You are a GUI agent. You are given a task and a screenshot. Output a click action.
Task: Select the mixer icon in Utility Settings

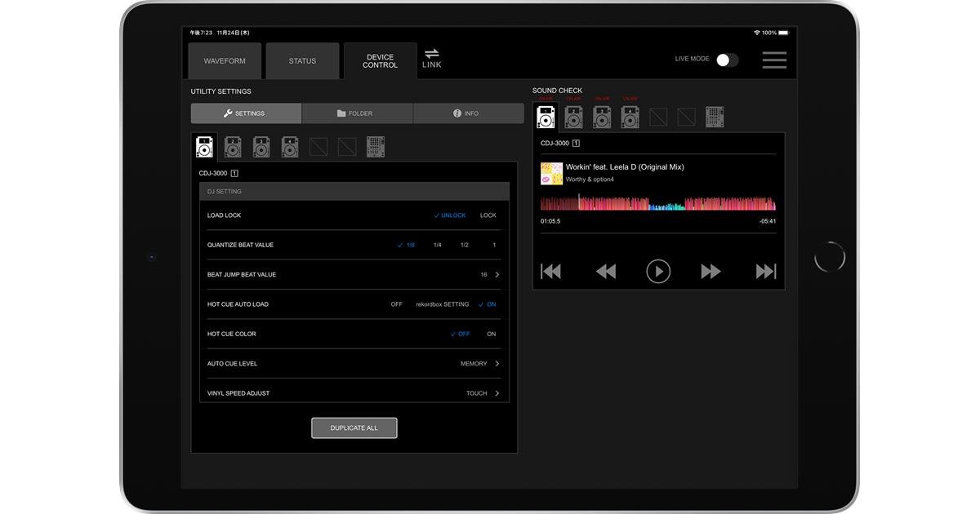click(376, 147)
